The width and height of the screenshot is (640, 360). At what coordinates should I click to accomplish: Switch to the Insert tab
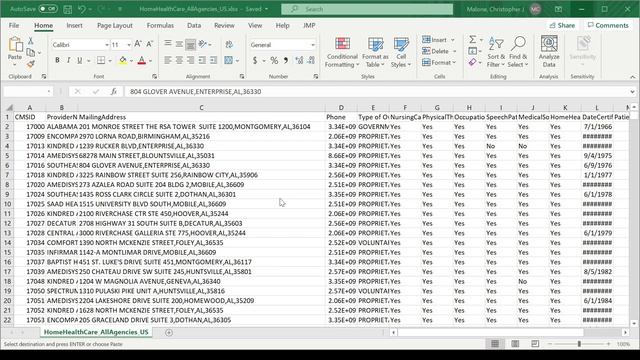tap(74, 25)
